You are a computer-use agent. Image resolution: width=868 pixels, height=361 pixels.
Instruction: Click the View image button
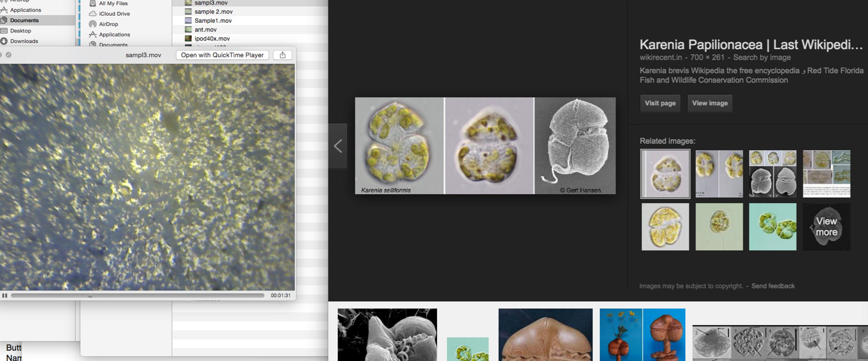(x=710, y=103)
